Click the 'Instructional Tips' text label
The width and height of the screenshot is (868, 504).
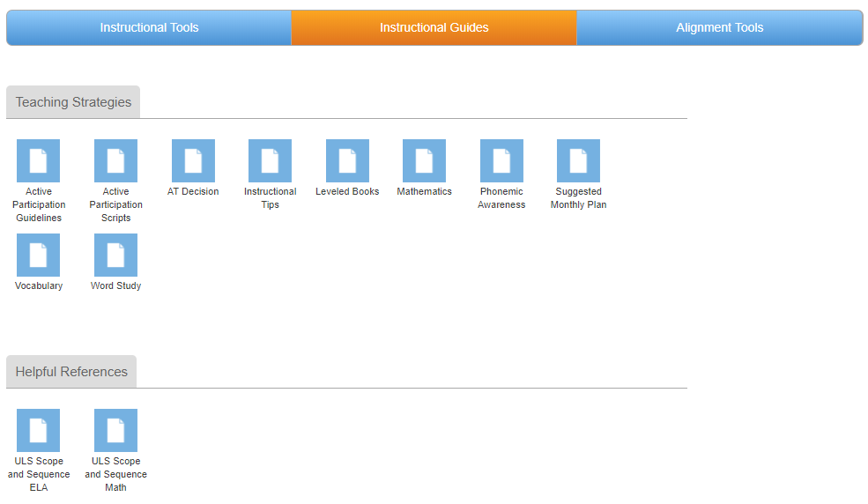[x=271, y=198]
